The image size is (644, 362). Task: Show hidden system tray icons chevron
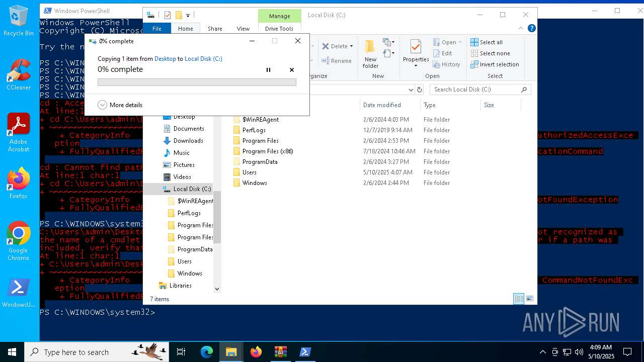pos(542,352)
